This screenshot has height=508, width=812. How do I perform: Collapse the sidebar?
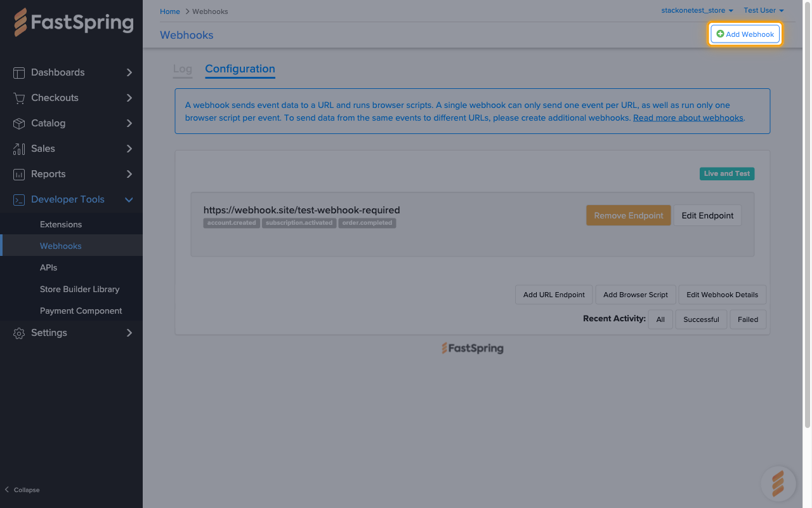tap(22, 490)
